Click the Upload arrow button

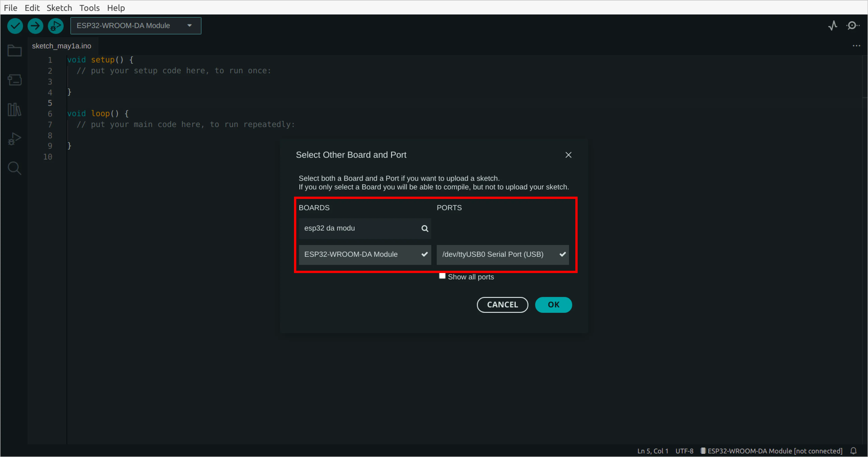click(35, 26)
